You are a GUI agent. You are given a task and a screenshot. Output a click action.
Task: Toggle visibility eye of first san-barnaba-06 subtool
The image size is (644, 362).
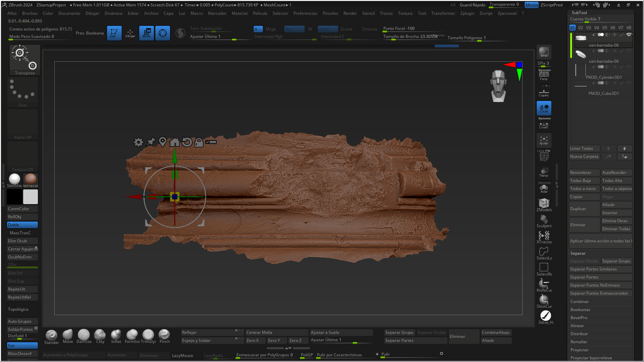[629, 35]
